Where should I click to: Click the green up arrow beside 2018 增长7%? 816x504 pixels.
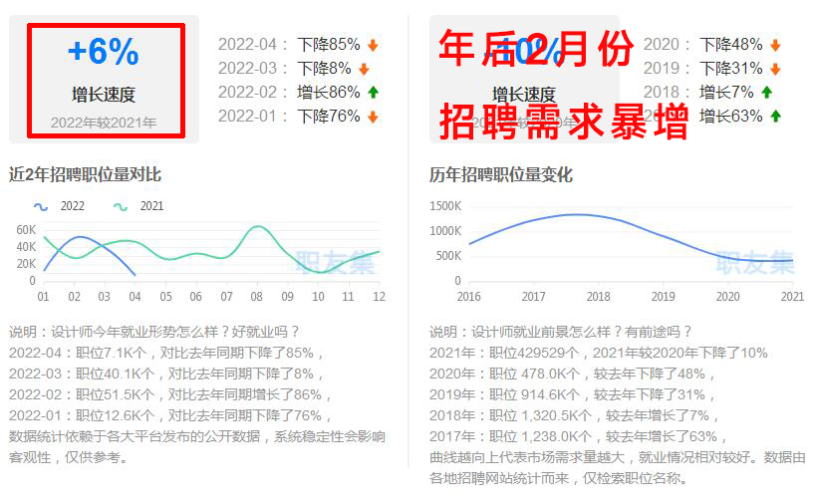pyautogui.click(x=766, y=93)
